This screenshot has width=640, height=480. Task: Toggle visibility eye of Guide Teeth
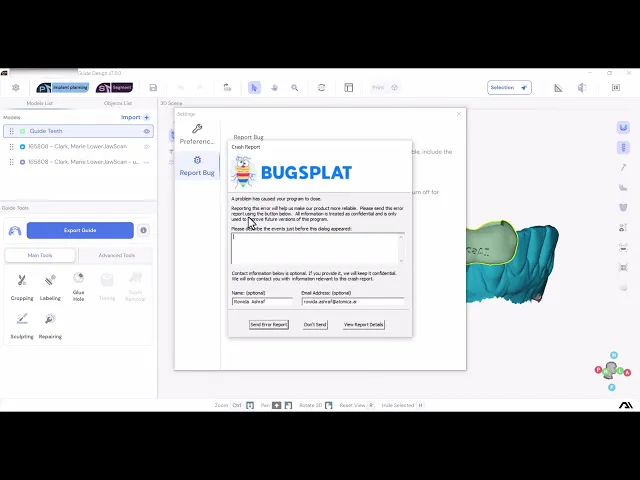tap(147, 131)
